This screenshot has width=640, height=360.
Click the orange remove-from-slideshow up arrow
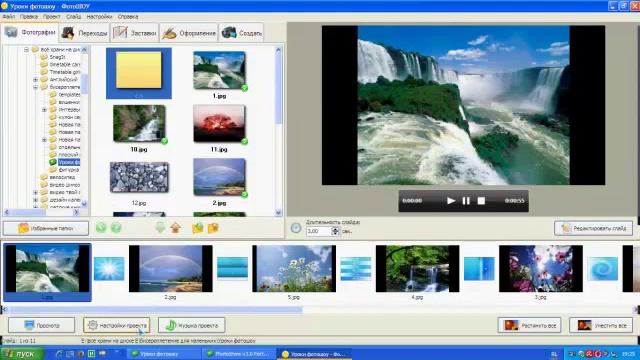point(176,228)
